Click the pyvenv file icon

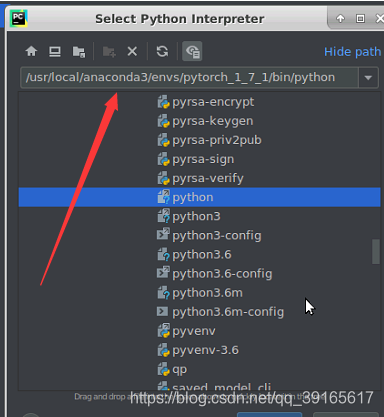(x=163, y=331)
